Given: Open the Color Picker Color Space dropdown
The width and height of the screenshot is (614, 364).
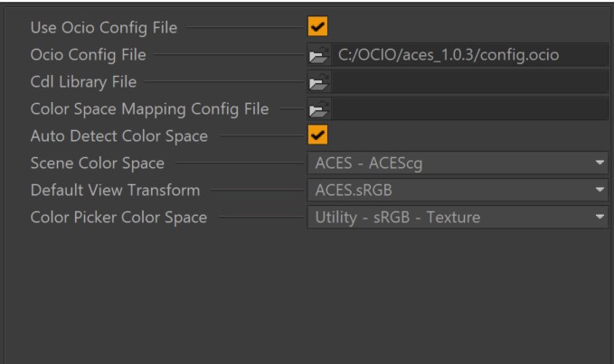Looking at the screenshot, I should pyautogui.click(x=458, y=218).
